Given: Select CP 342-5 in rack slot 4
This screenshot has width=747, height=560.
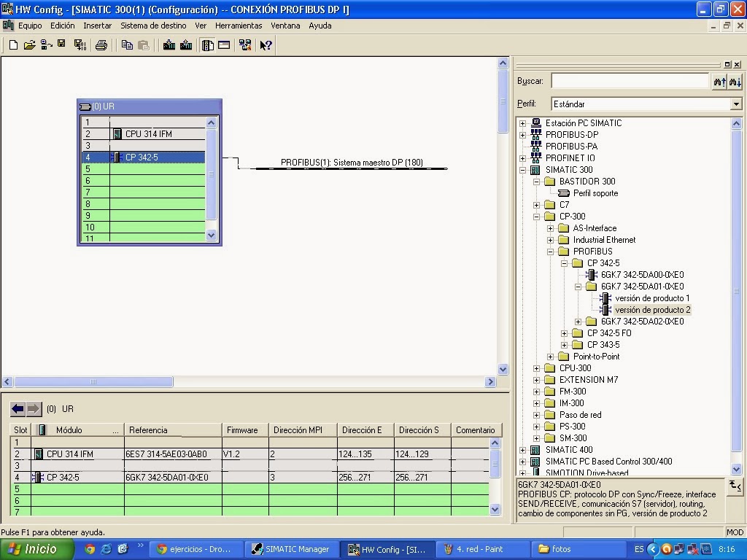Looking at the screenshot, I should [x=144, y=157].
